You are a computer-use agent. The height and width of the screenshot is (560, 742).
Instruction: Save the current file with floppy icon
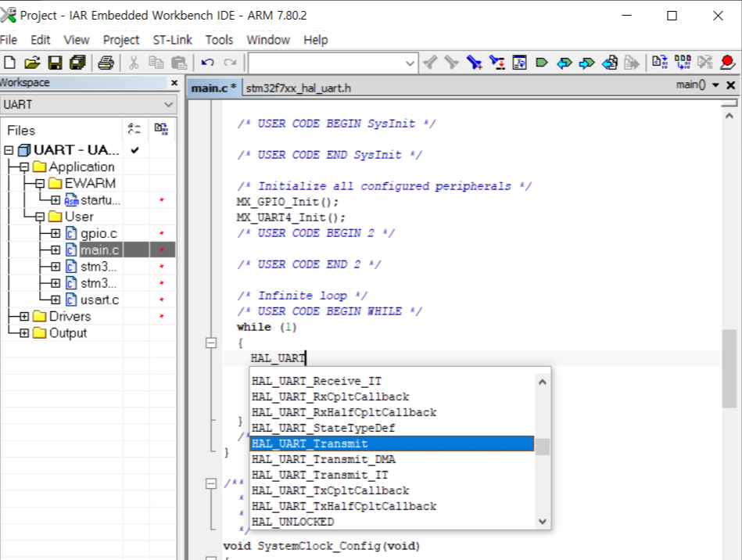coord(55,63)
